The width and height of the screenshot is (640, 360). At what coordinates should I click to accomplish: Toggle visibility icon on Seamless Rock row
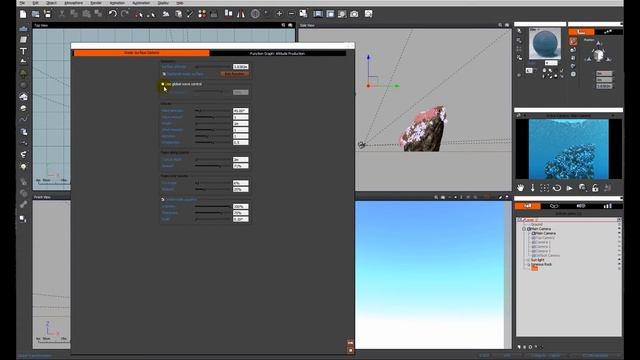pyautogui.click(x=619, y=264)
